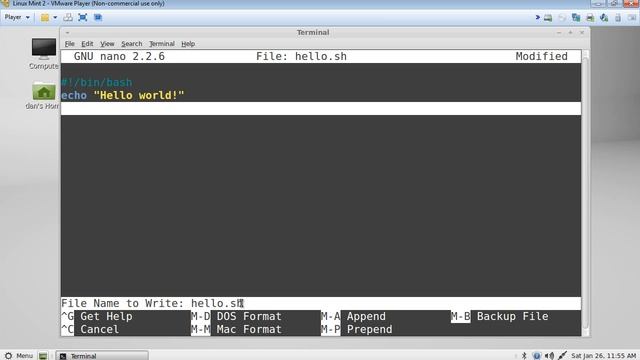Click the network adapter device icon in VMware

pos(576,18)
